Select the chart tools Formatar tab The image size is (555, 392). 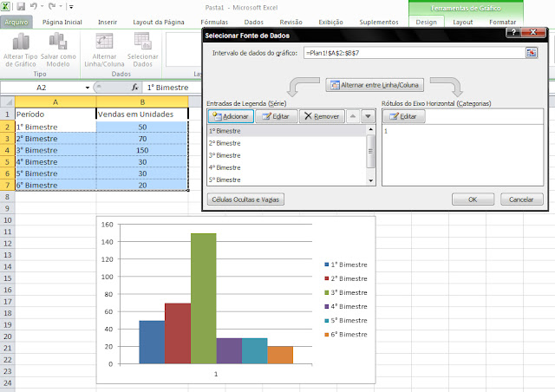tap(502, 22)
